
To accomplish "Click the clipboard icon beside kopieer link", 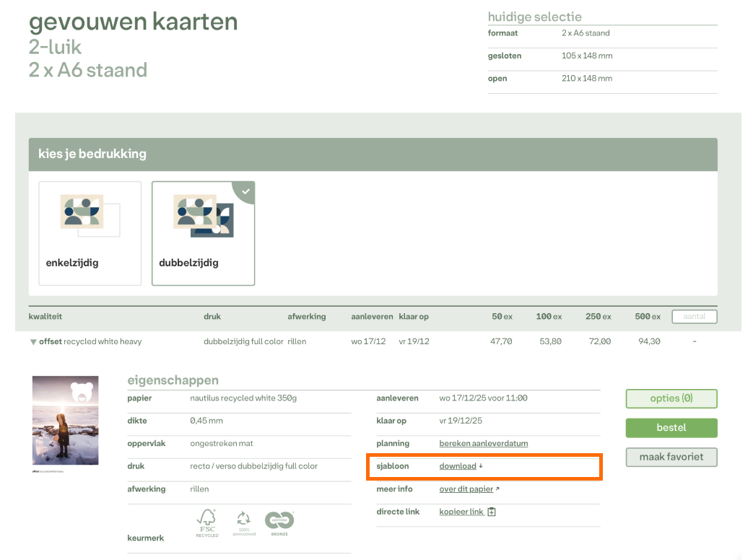I will [x=492, y=512].
